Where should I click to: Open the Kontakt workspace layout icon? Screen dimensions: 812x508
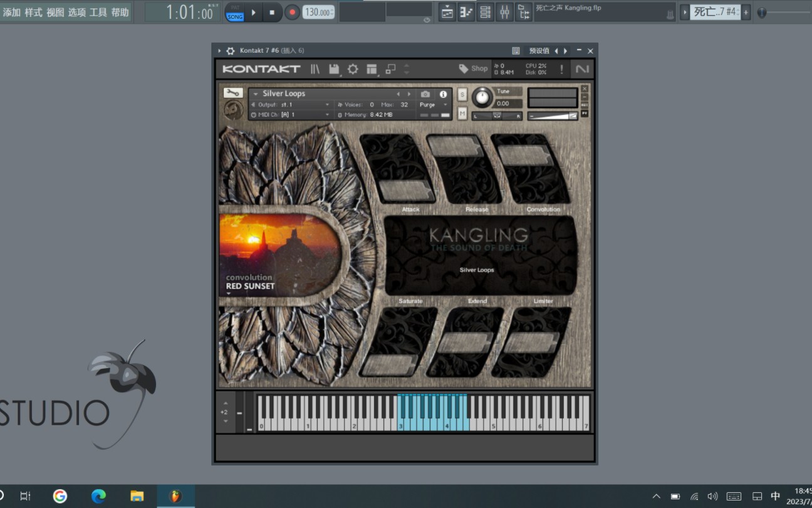tap(372, 69)
